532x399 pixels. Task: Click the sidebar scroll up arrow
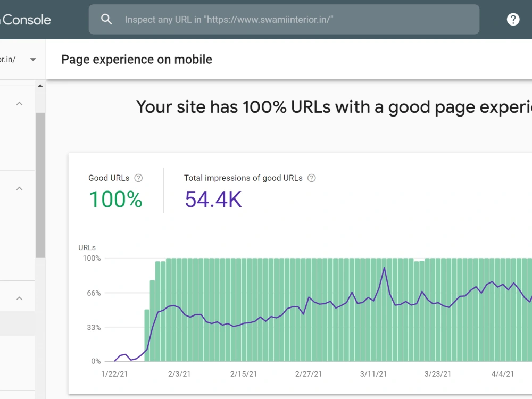[x=40, y=86]
